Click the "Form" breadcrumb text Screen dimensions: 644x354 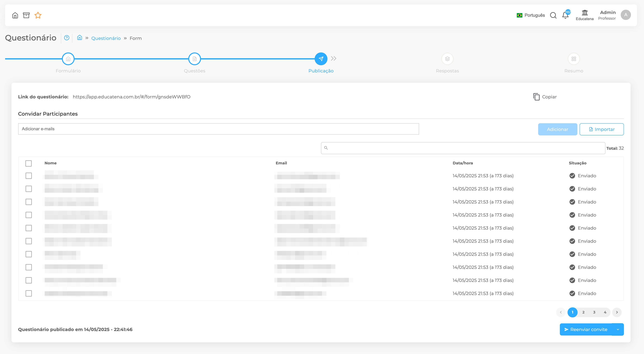tap(136, 38)
